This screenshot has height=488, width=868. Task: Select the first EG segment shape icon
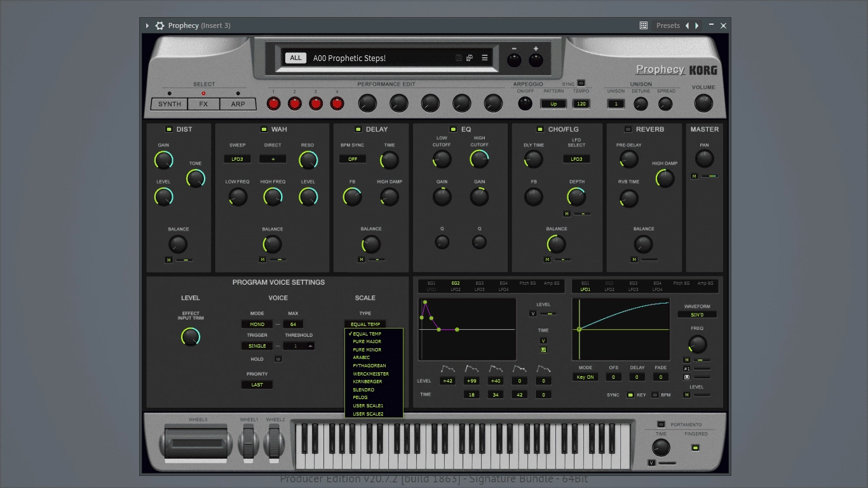(x=448, y=369)
